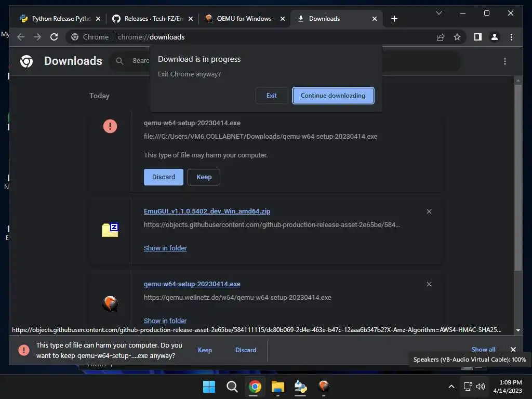The image size is (532, 399).
Task: Click Show all downloads link
Action: 483,350
